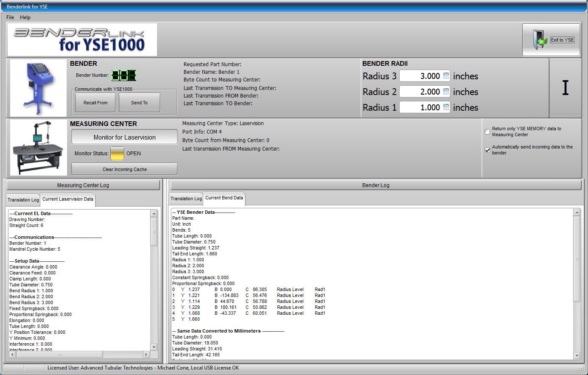Click the Exit to YSE door icon
Image resolution: width=588 pixels, height=375 pixels.
[x=539, y=40]
